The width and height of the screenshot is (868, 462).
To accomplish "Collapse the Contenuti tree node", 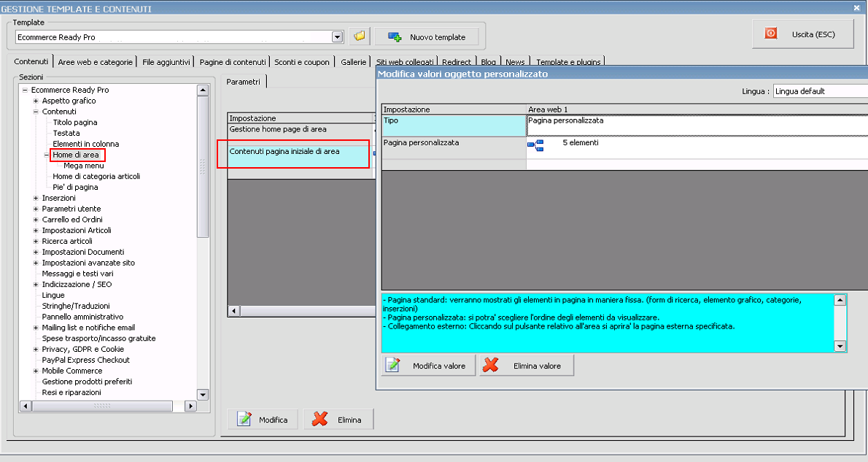I will [36, 112].
